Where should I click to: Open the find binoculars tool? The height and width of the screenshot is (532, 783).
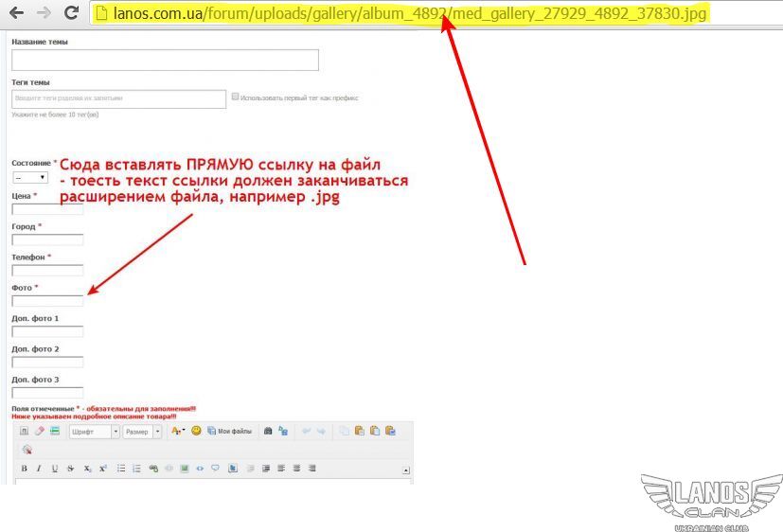(x=268, y=431)
